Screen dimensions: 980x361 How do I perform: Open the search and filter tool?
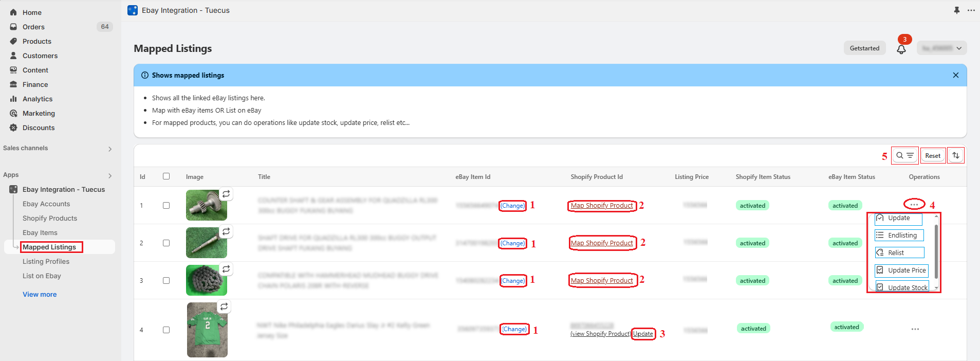tap(904, 155)
